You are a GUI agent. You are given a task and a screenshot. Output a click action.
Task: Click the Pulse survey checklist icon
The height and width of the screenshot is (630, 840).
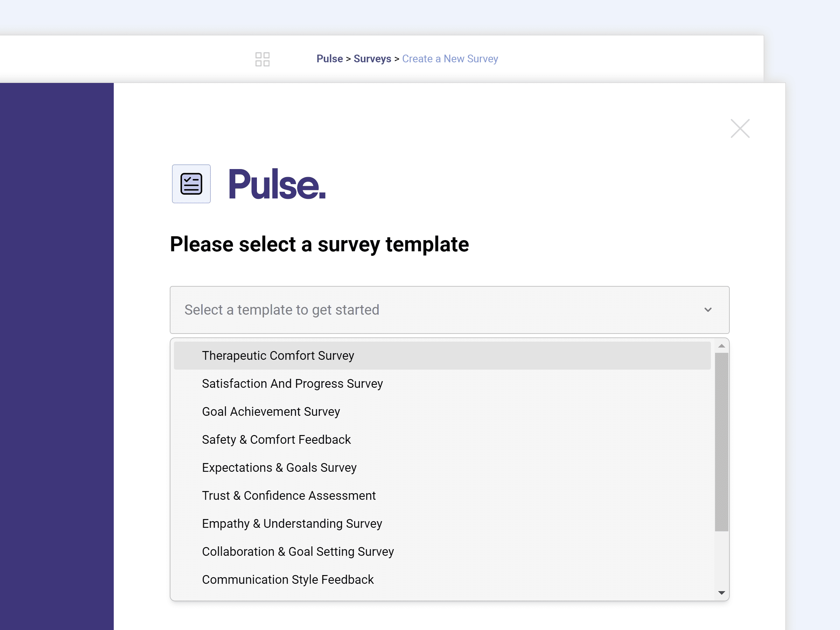191,183
